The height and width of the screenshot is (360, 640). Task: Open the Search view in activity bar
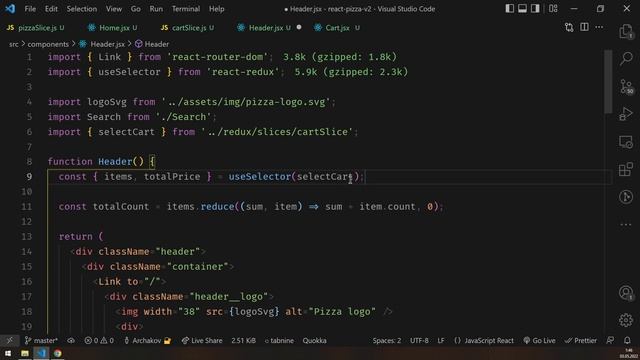pos(626,58)
